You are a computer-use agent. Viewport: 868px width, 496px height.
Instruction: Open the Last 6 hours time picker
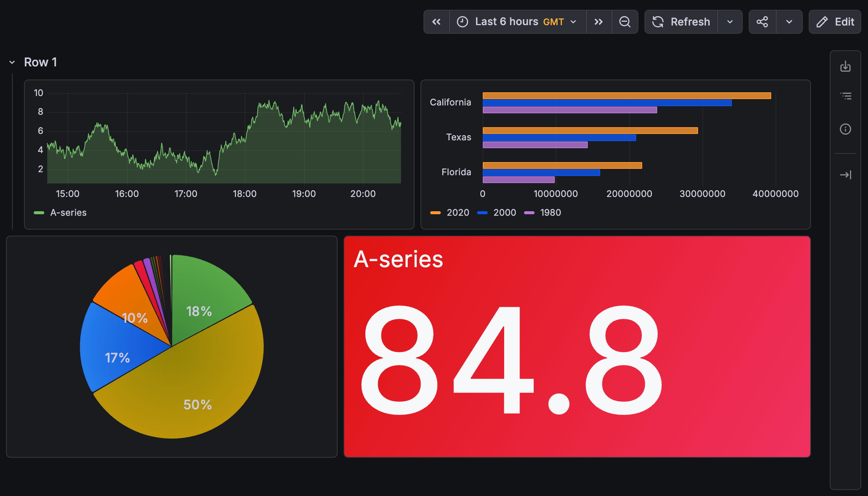[x=518, y=22]
